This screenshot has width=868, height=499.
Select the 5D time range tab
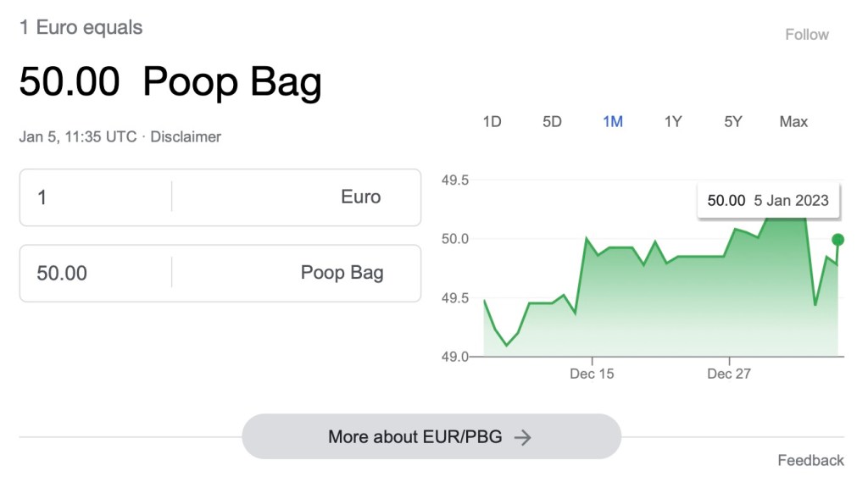point(552,121)
